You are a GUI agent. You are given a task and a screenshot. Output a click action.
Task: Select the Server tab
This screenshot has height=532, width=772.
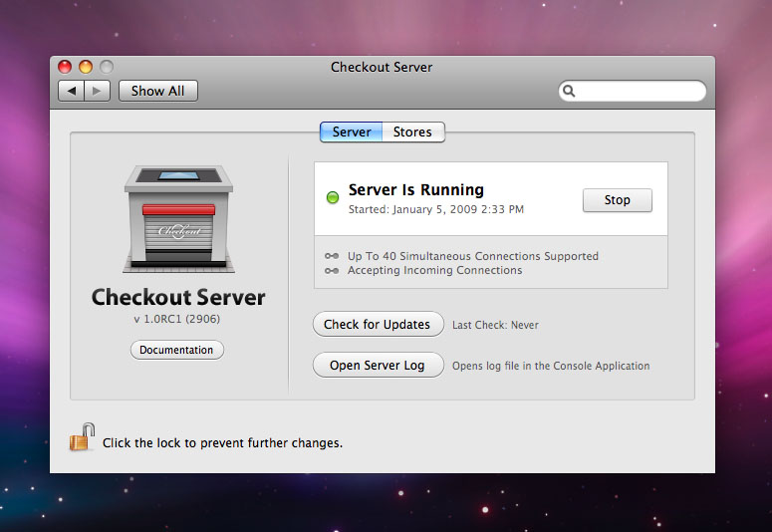tap(351, 133)
